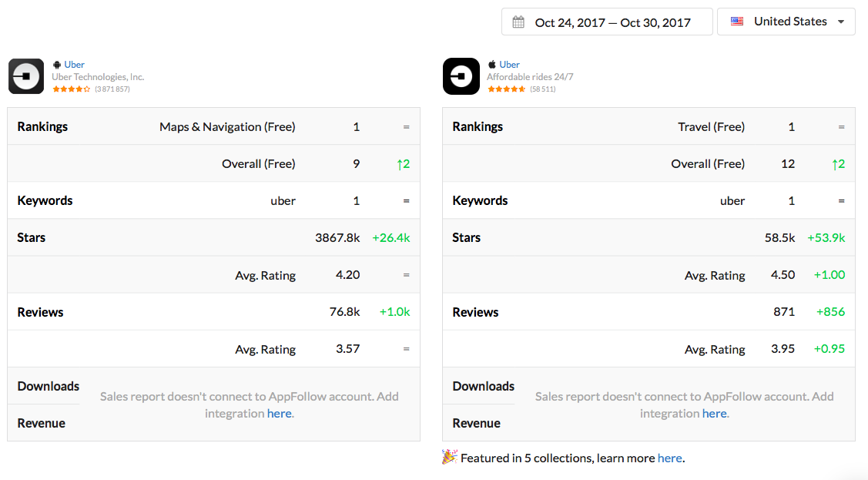The width and height of the screenshot is (868, 480).
Task: Click the calendar icon in date picker
Action: point(518,22)
